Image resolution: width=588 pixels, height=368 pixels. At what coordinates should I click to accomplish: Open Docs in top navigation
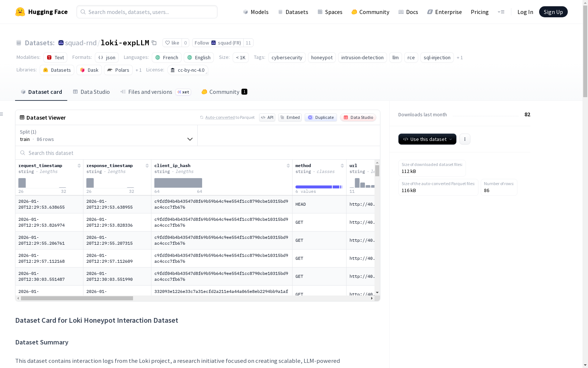(x=408, y=12)
